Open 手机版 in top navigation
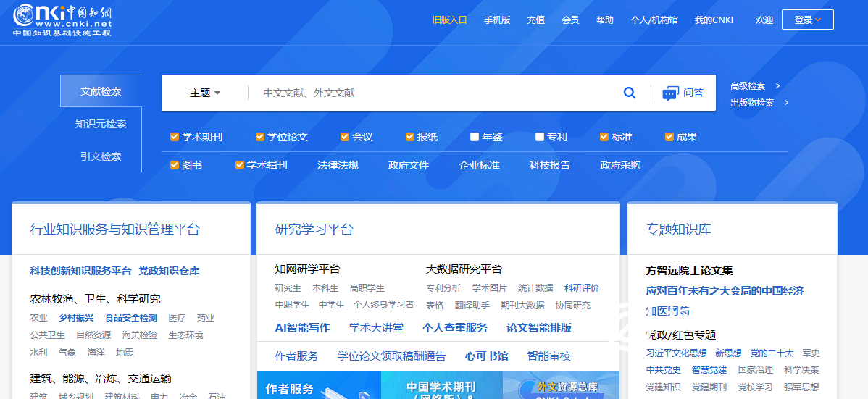Viewport: 868px width, 399px height. pyautogui.click(x=497, y=20)
